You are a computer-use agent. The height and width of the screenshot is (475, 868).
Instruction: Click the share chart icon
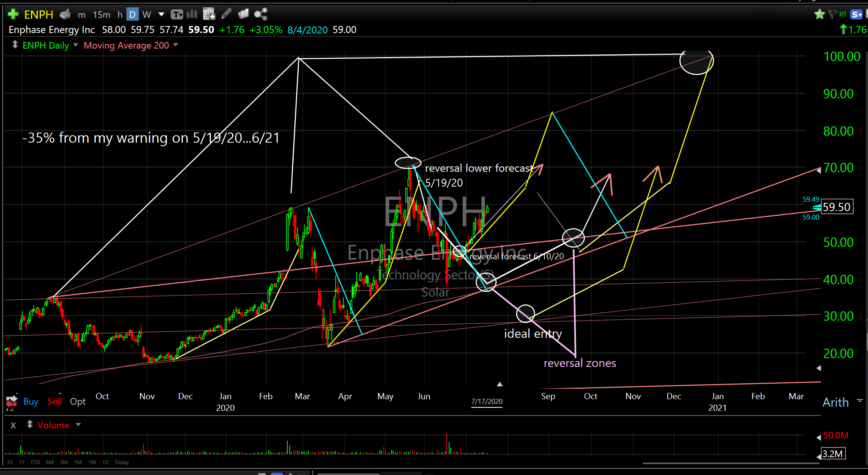point(261,14)
